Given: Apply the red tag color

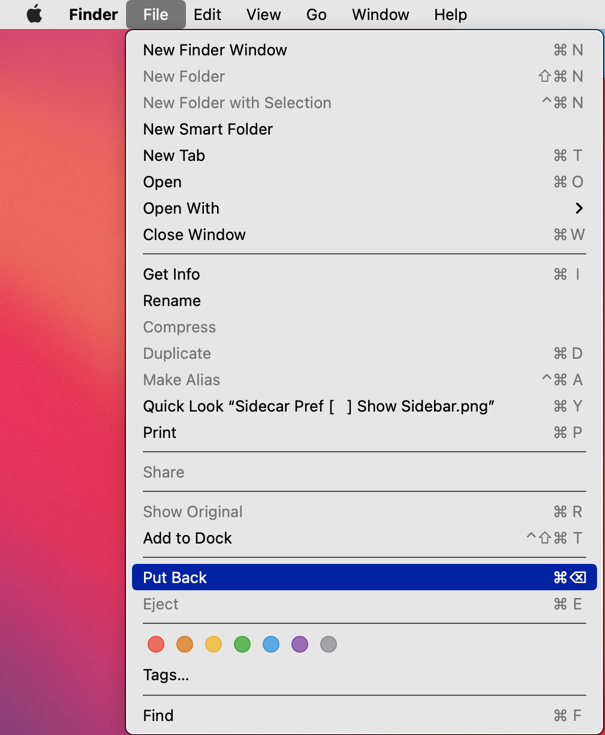Looking at the screenshot, I should pos(156,644).
